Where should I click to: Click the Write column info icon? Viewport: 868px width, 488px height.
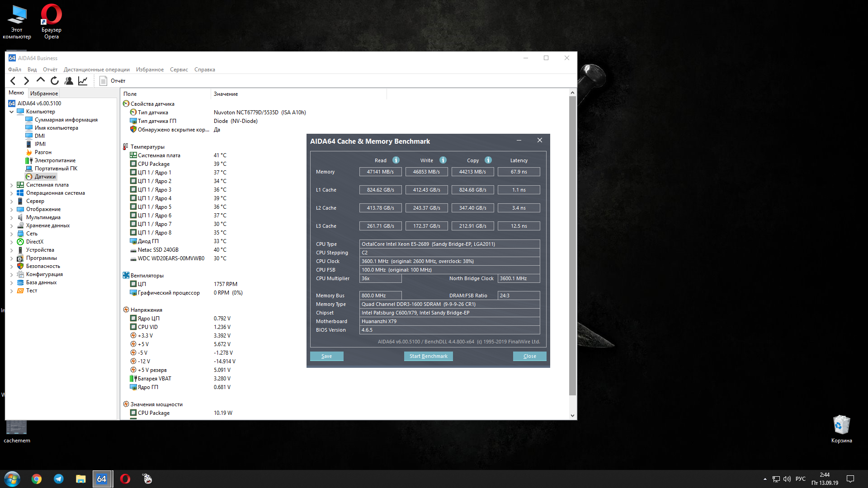pyautogui.click(x=443, y=160)
